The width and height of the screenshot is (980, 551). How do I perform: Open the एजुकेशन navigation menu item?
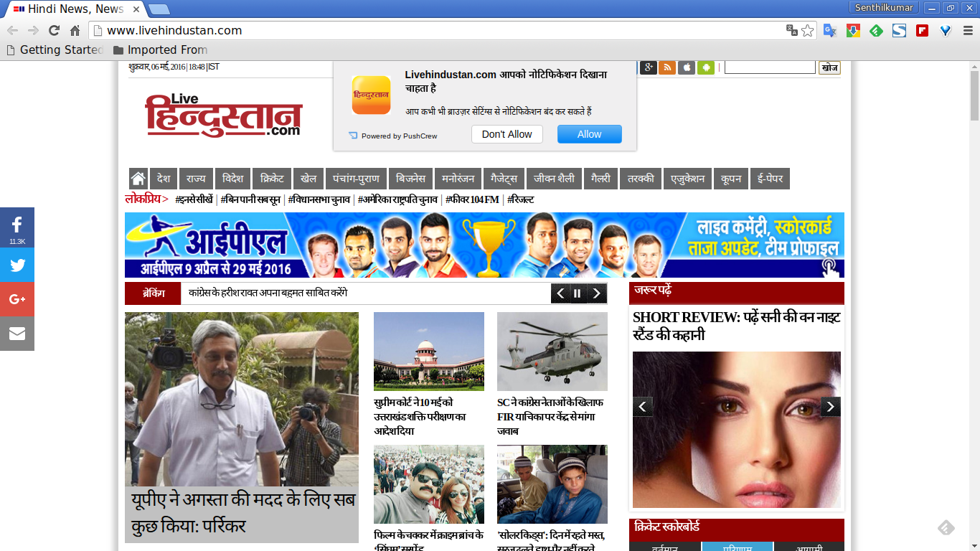687,179
